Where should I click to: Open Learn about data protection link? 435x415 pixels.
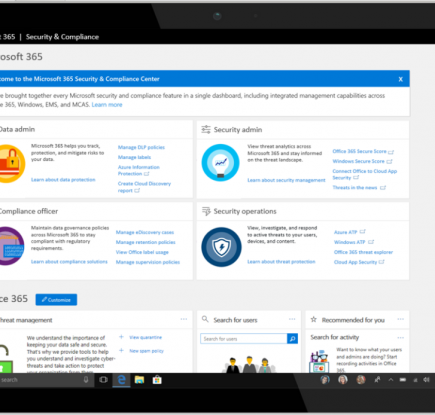pyautogui.click(x=63, y=180)
